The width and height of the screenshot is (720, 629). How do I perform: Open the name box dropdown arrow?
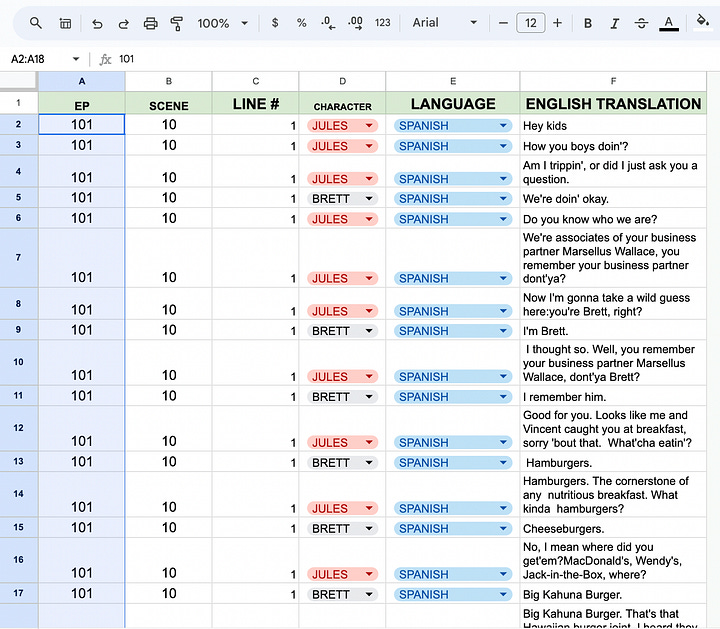coord(76,59)
